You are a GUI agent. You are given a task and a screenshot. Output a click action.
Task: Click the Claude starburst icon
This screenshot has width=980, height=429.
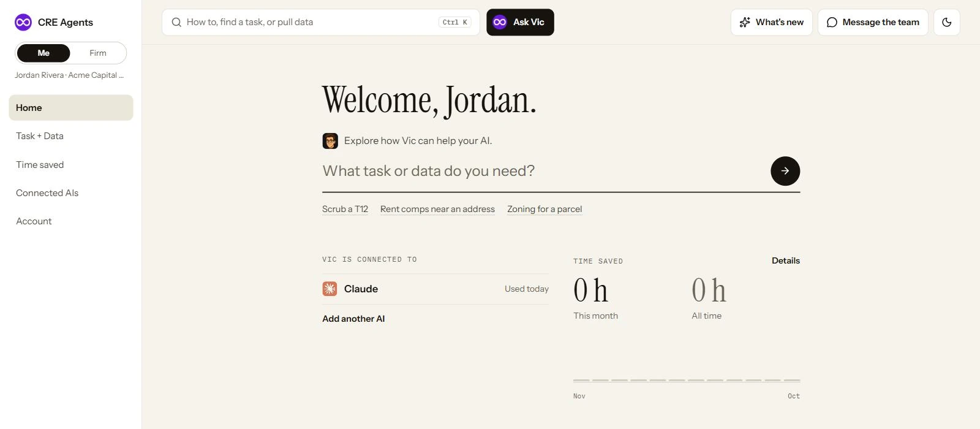[330, 289]
